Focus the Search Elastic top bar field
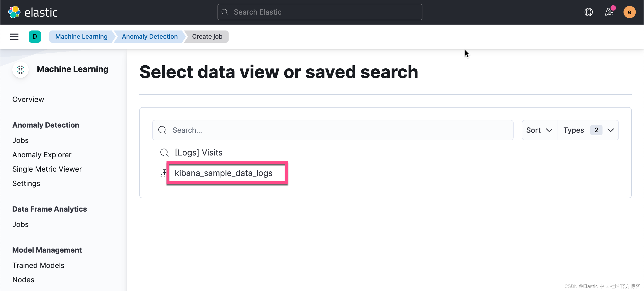644x291 pixels. 320,12
